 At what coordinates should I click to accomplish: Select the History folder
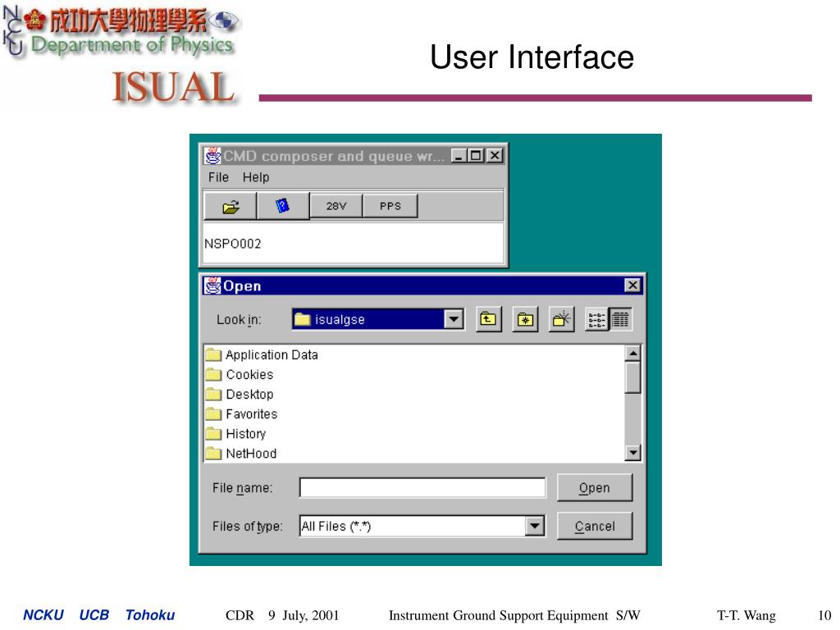coord(235,434)
